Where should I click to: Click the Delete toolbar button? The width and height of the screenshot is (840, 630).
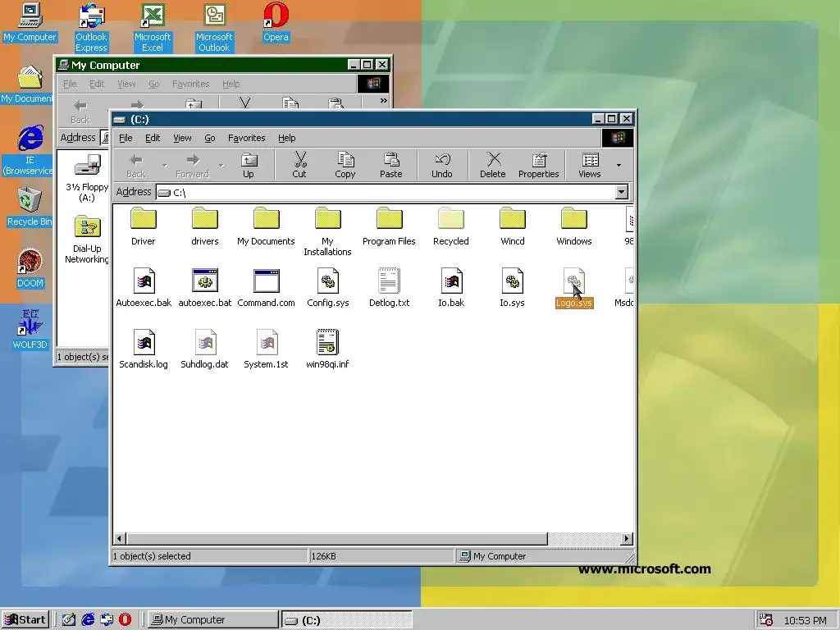pos(493,165)
